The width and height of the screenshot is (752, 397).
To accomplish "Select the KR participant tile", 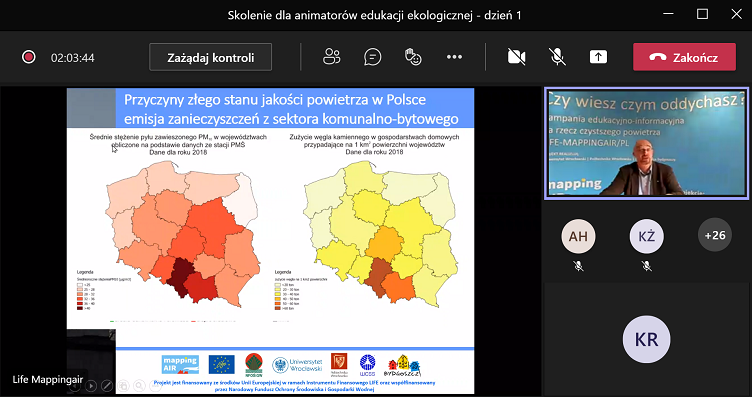I will [x=646, y=339].
